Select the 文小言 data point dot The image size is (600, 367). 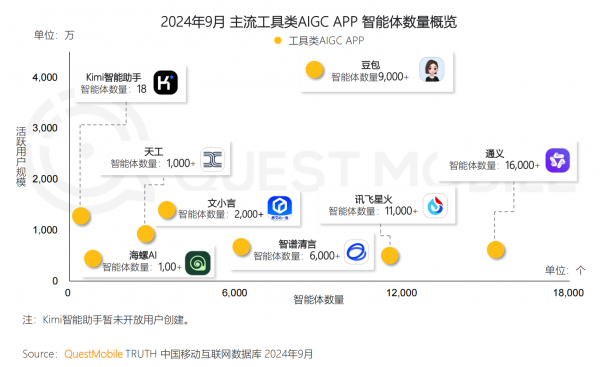click(167, 210)
